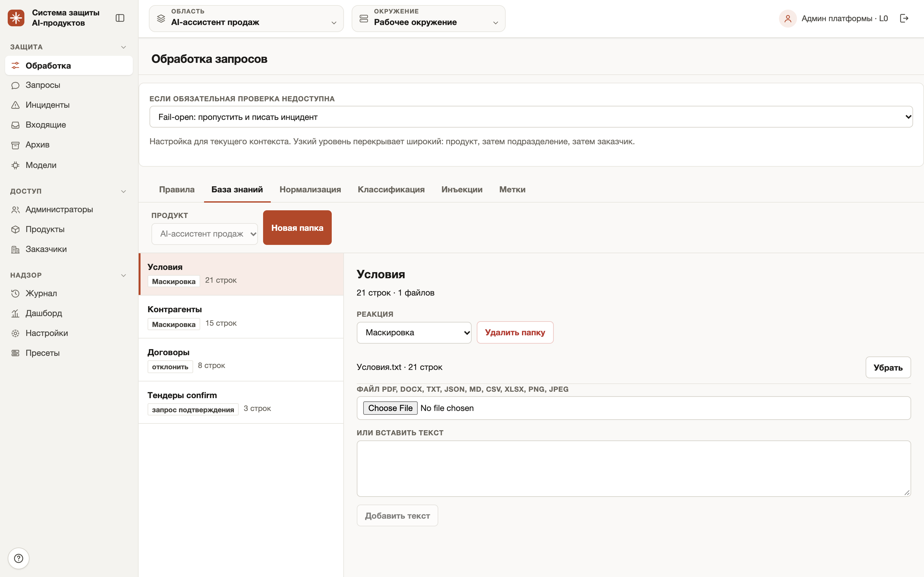Click inside the Или вставить текст textarea

[x=633, y=468]
